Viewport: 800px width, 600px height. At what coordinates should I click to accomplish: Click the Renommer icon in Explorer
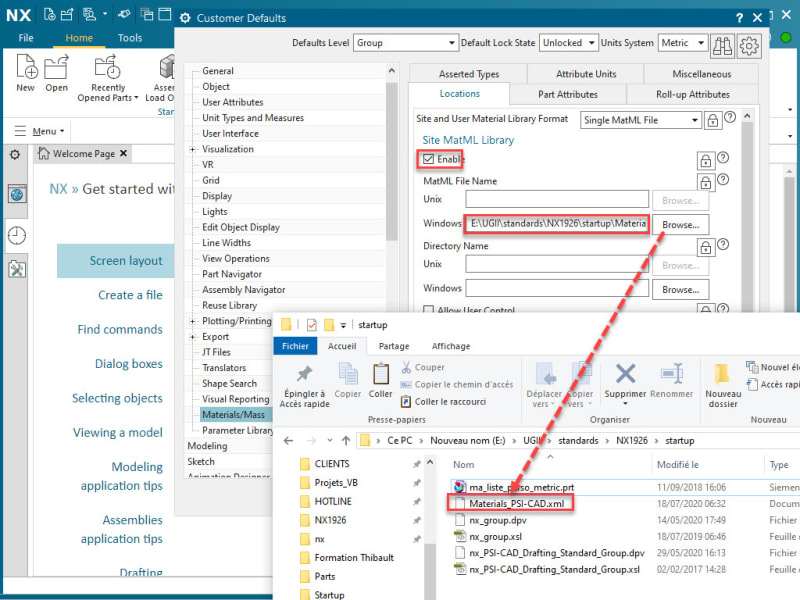(x=671, y=373)
